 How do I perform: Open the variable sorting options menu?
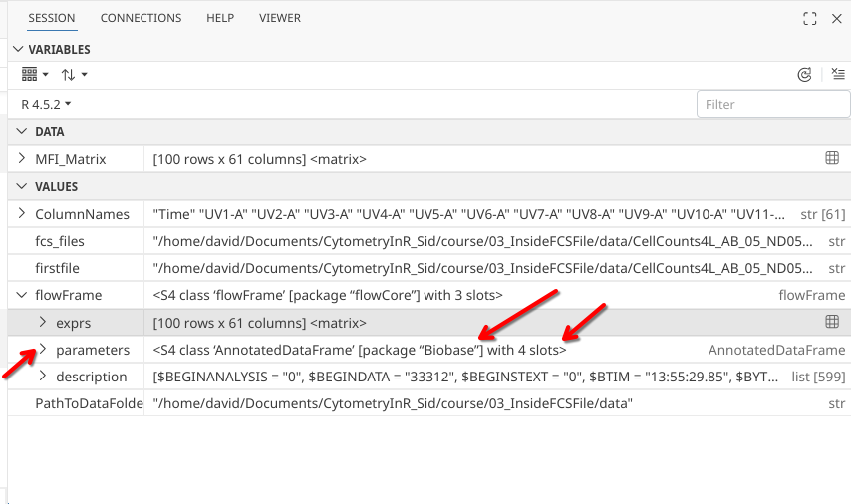(74, 75)
